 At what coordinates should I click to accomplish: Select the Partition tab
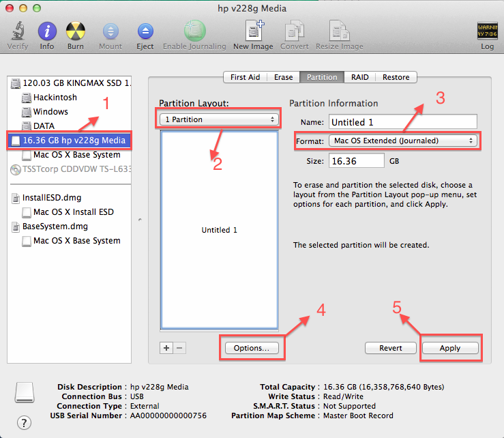[322, 77]
